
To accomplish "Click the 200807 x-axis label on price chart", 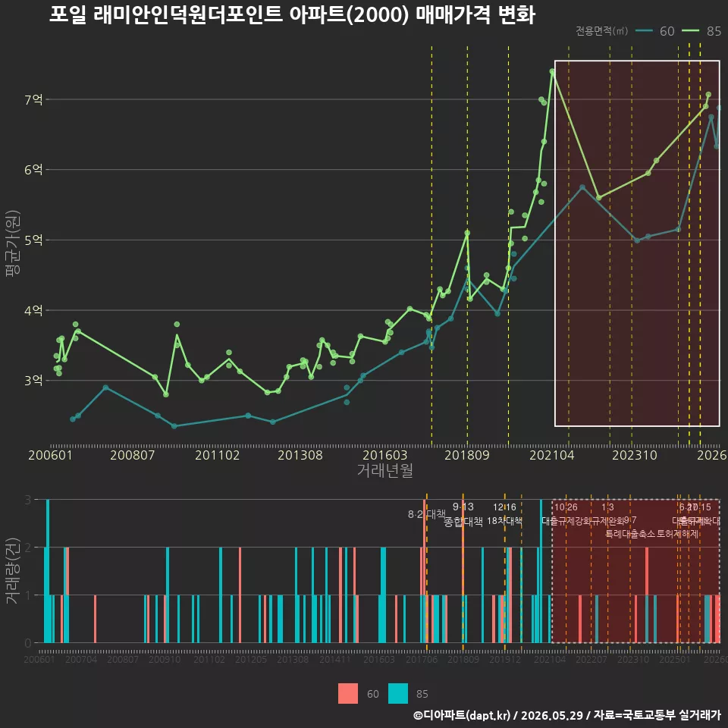I will click(x=132, y=455).
